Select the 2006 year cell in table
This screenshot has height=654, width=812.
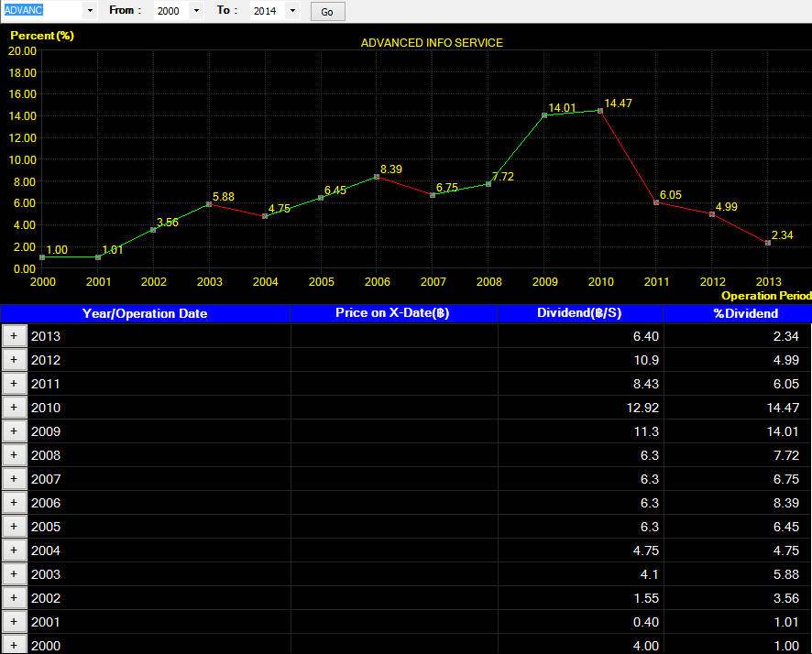coord(159,503)
